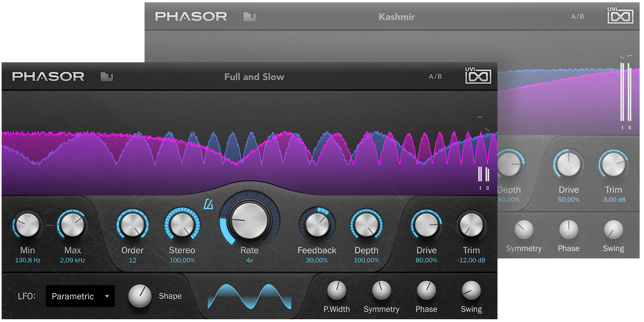Click Feedback value 30,00%
Viewport: 644px width, 322px height.
tap(317, 260)
